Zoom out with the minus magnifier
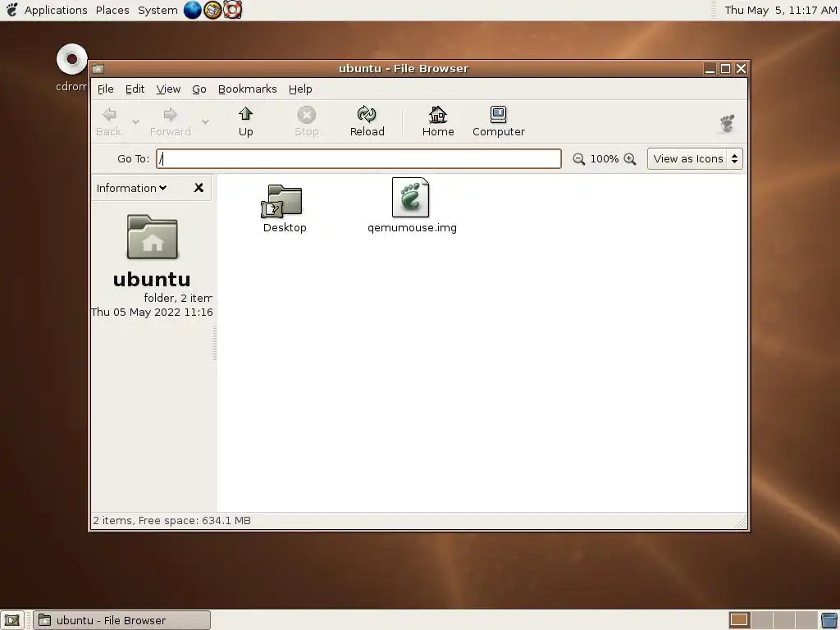 [578, 159]
